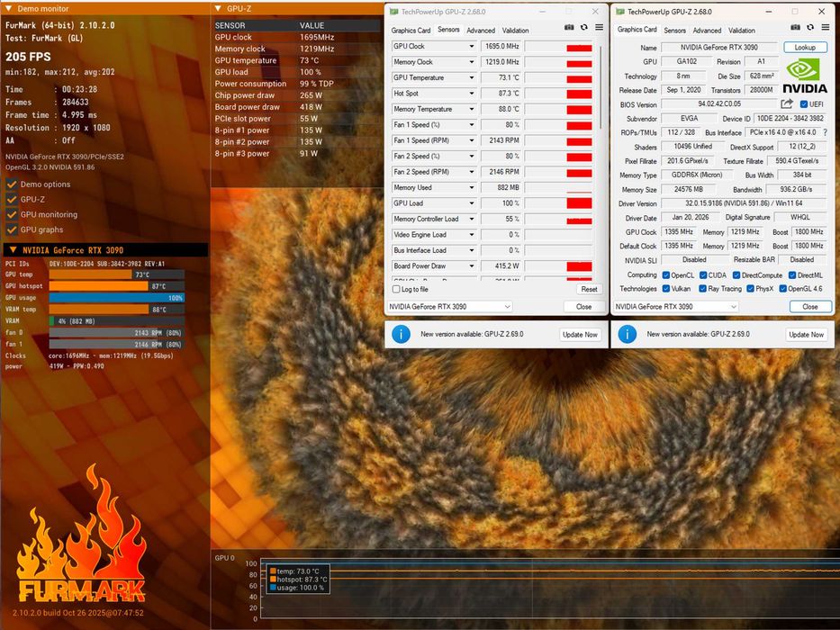Screen dimensions: 840x630
Task: Open hamburger menu in GPU-Z Sensors window
Action: [599, 27]
